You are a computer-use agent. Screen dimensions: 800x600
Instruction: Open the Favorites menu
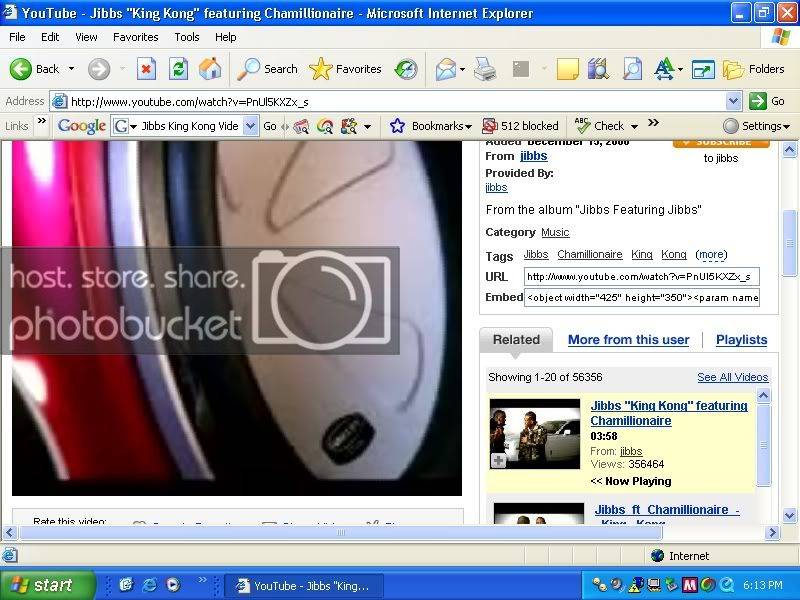pos(135,37)
